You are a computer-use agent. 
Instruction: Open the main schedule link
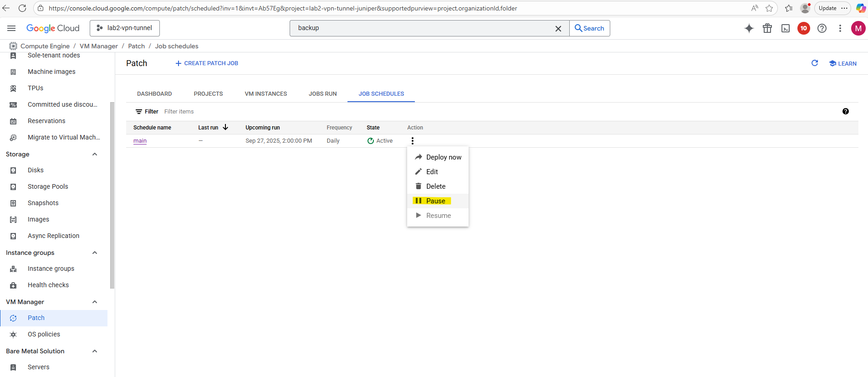[x=140, y=141]
